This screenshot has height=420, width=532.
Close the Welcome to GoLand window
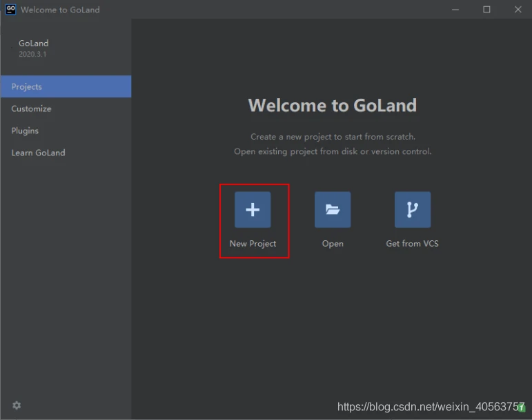point(518,10)
